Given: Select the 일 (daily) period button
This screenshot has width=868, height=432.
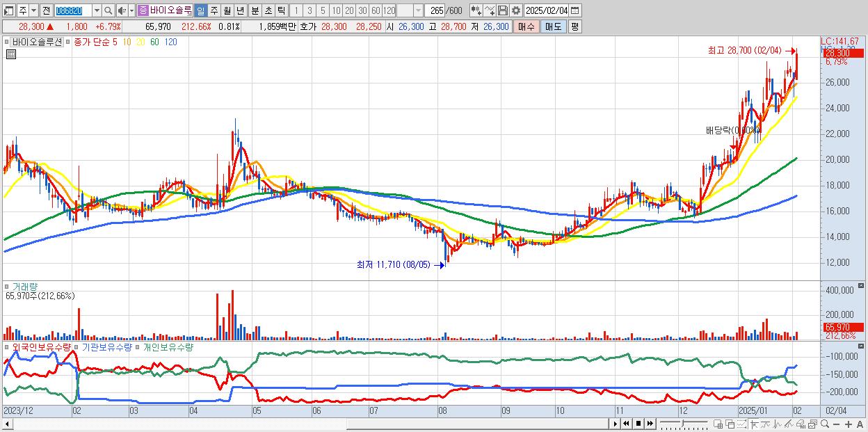Looking at the screenshot, I should tap(200, 10).
